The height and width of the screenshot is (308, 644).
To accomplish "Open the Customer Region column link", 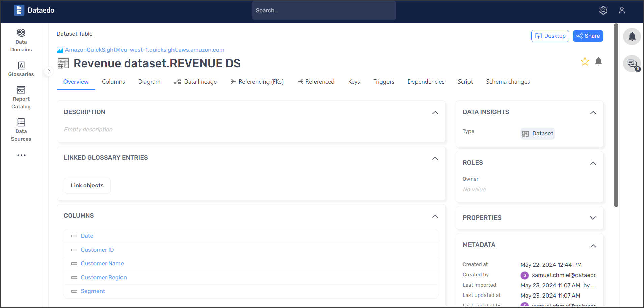I will tap(104, 278).
